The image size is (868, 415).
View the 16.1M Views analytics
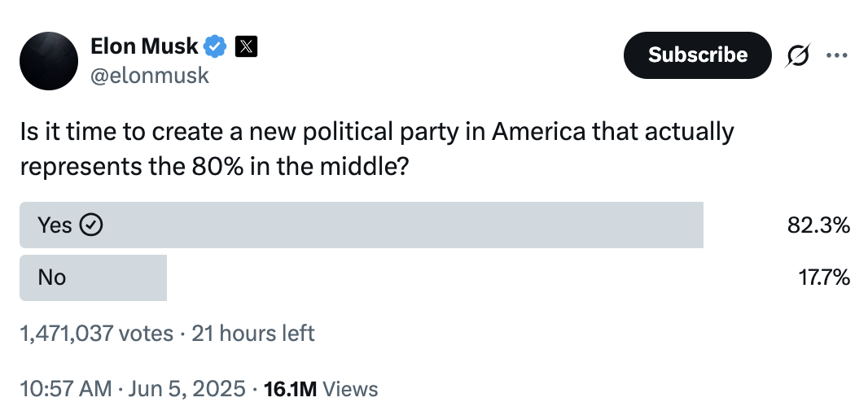(321, 389)
